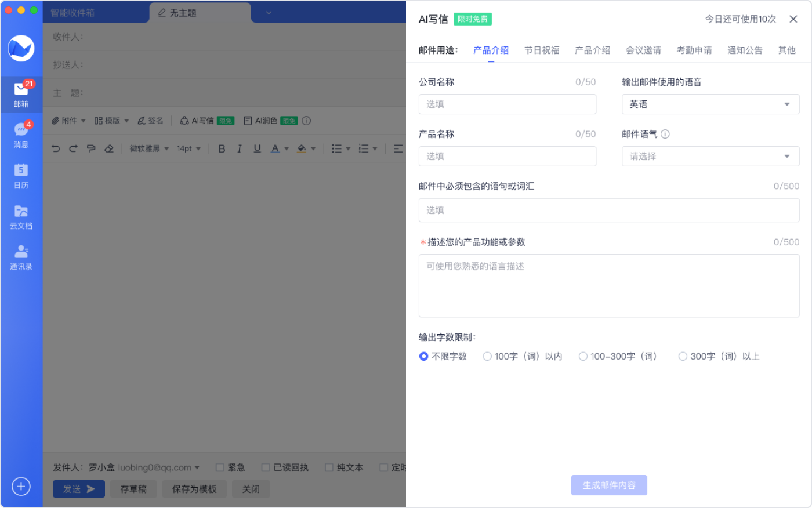812x508 pixels.
Task: Open Cloud Documents in the sidebar
Action: coord(21,216)
